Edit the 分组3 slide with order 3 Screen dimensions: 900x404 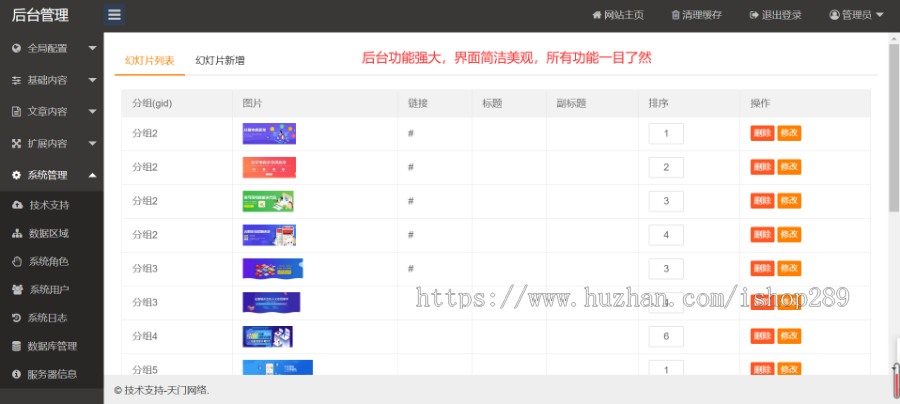(789, 269)
